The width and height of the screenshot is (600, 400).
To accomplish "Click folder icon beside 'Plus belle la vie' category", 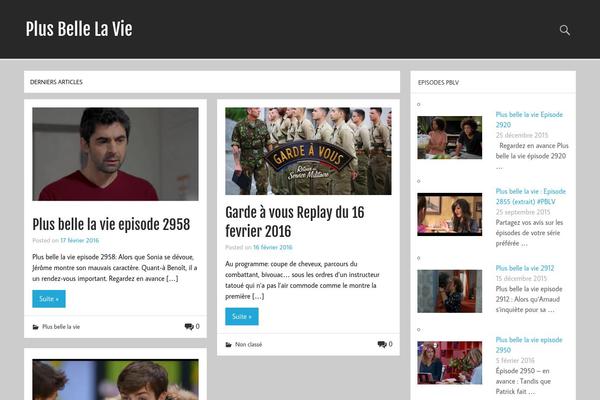I will click(36, 327).
